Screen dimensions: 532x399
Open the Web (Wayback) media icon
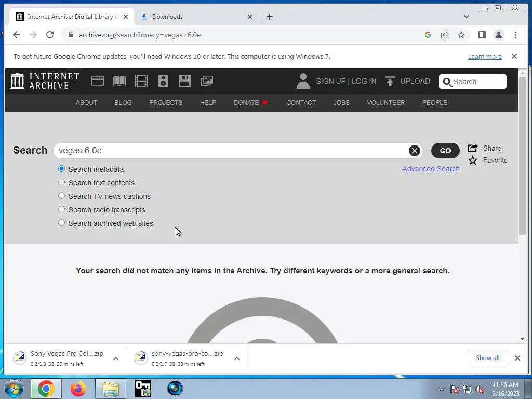tap(98, 81)
